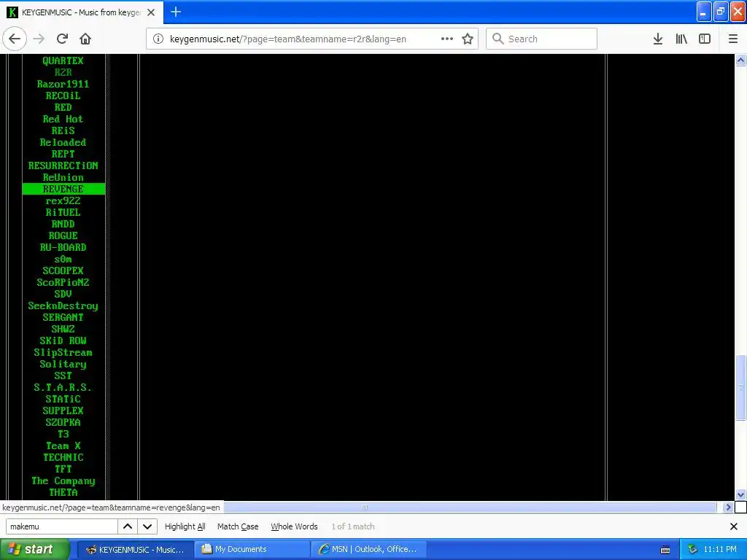The height and width of the screenshot is (560, 747).
Task: Open the Library menu icon
Action: pos(681,39)
